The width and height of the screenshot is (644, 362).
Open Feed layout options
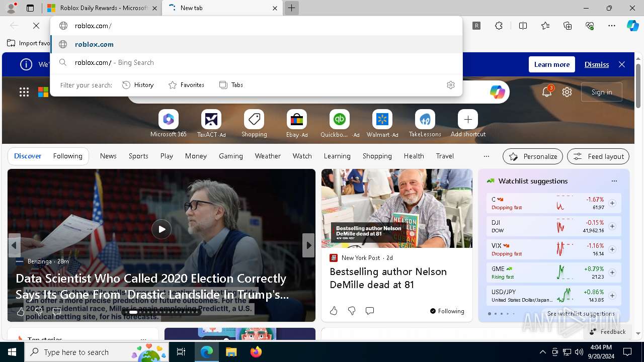pyautogui.click(x=598, y=156)
